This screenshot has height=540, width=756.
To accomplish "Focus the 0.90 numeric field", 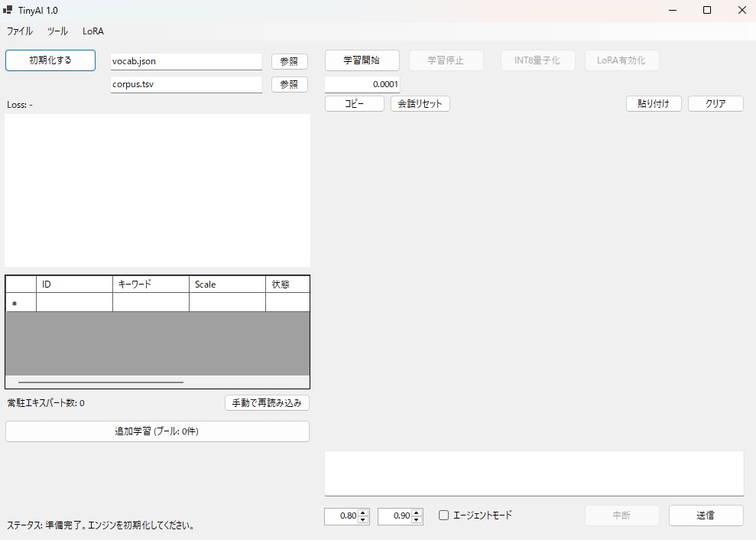I will click(395, 516).
